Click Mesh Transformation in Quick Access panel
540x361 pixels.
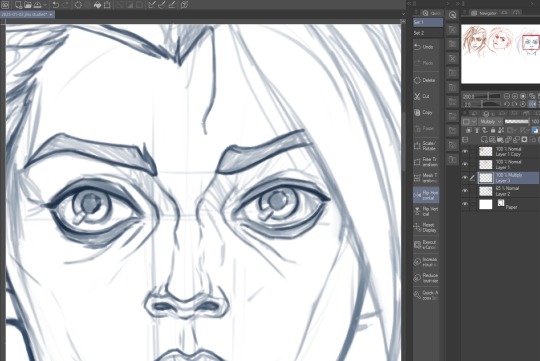click(426, 178)
